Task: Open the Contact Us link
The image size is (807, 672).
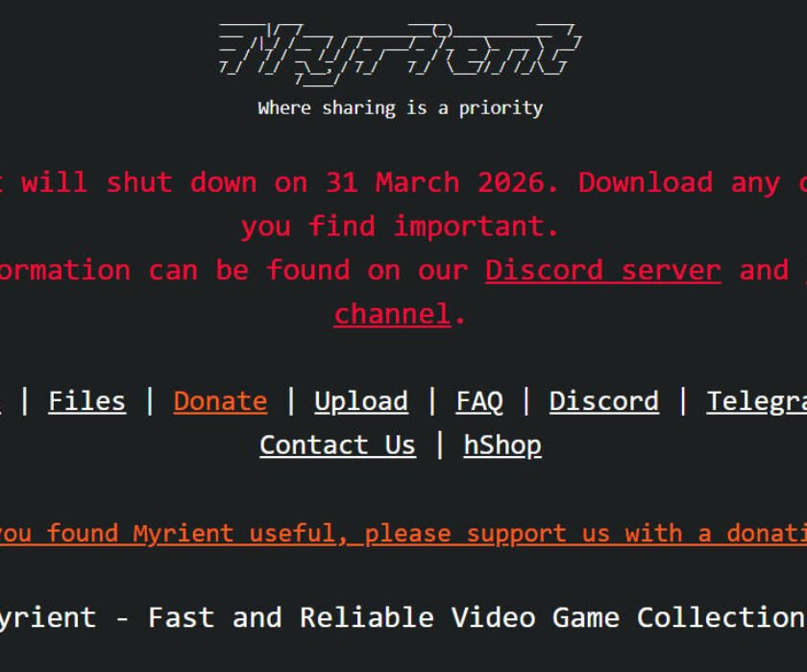Action: (x=337, y=445)
